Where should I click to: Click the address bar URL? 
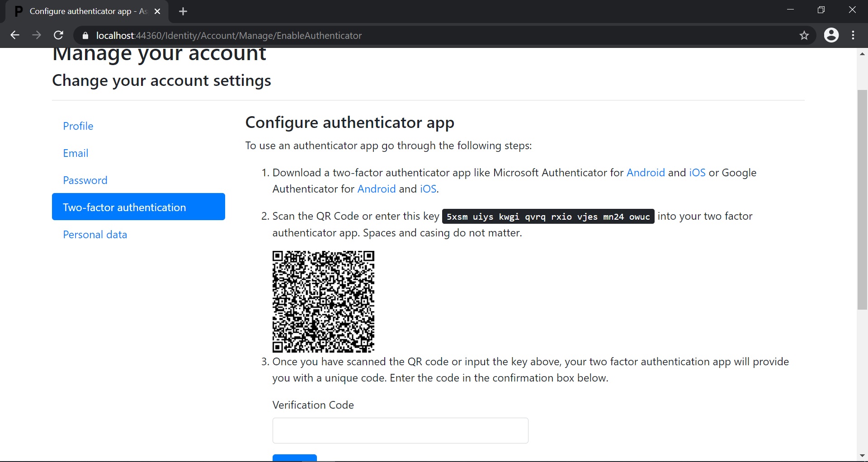point(229,36)
